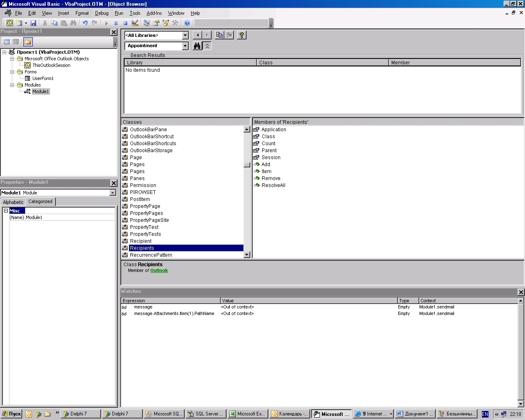Image resolution: width=525 pixels, height=420 pixels.
Task: Collapse the Modules folder node
Action: click(12, 85)
